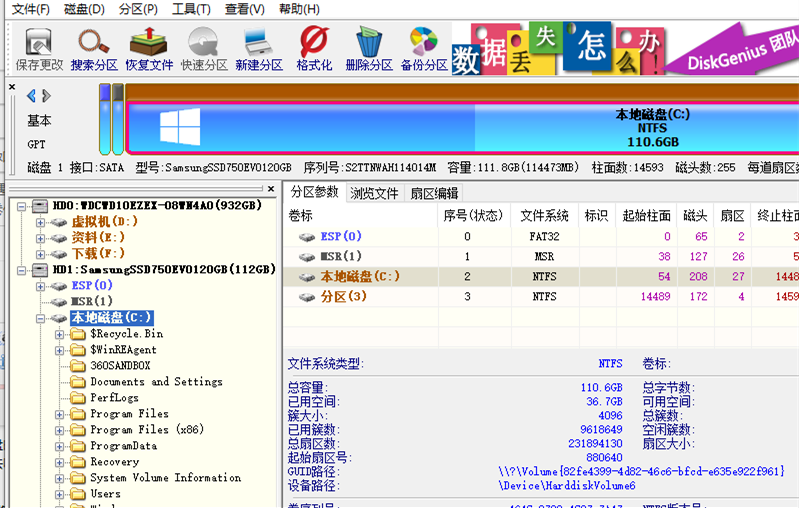Collapse the HD0 WDC disk tree node
Image resolution: width=799 pixels, height=508 pixels.
coord(24,206)
